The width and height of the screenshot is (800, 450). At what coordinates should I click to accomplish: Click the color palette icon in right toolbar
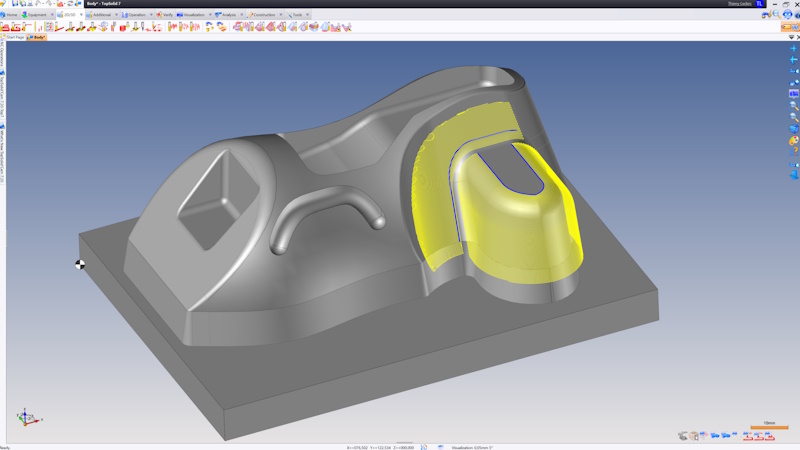pyautogui.click(x=794, y=140)
